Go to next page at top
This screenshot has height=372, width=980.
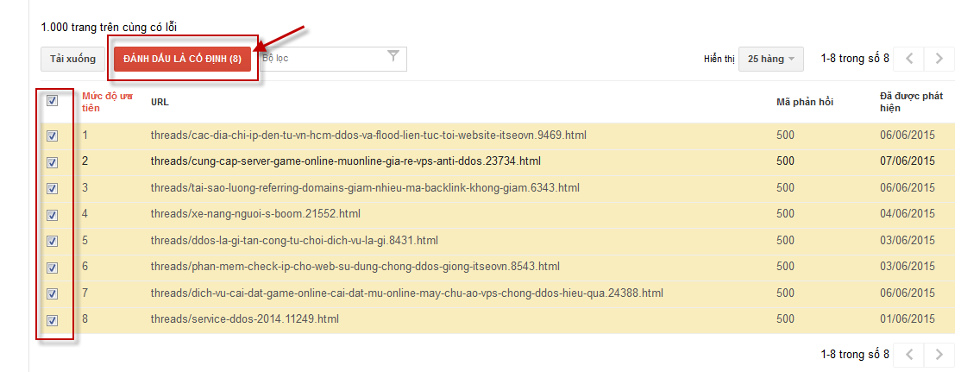tap(939, 59)
